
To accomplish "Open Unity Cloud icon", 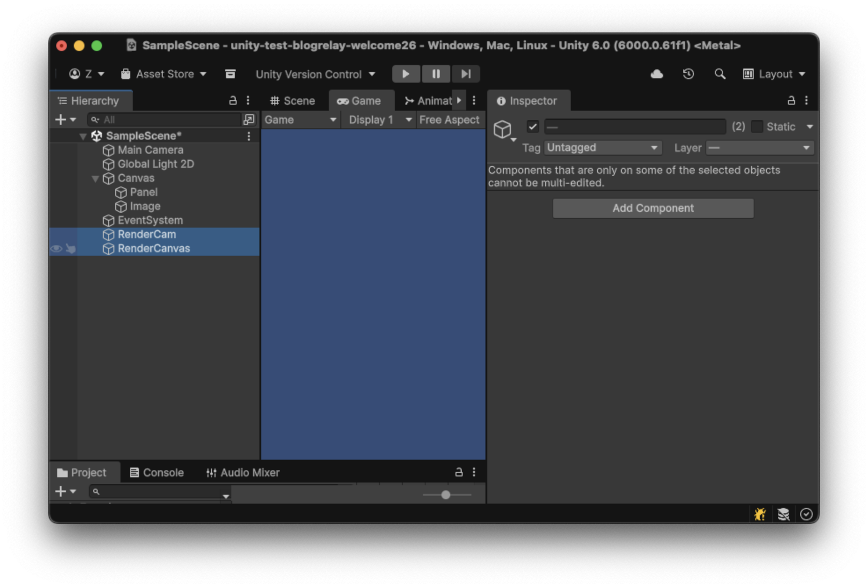I will 656,74.
